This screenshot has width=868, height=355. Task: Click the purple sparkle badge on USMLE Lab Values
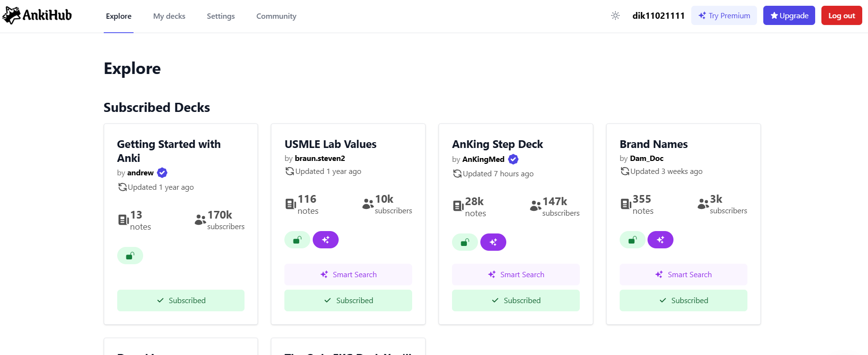point(326,240)
